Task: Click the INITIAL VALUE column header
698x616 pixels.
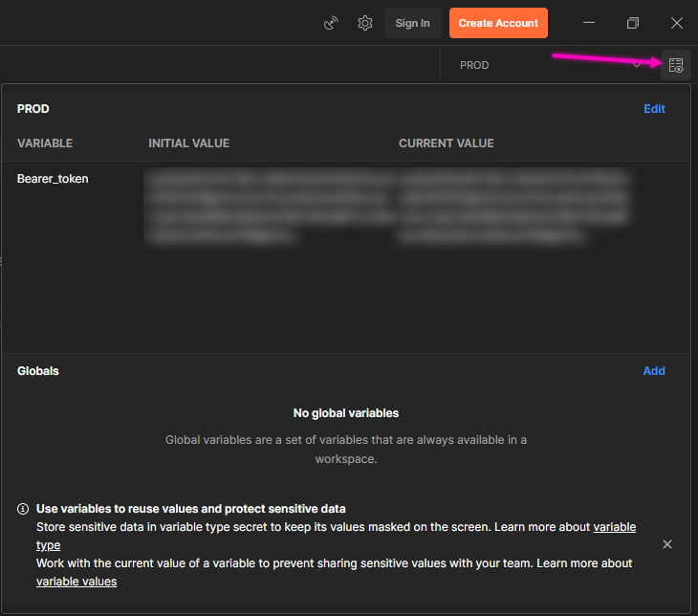Action: point(188,143)
